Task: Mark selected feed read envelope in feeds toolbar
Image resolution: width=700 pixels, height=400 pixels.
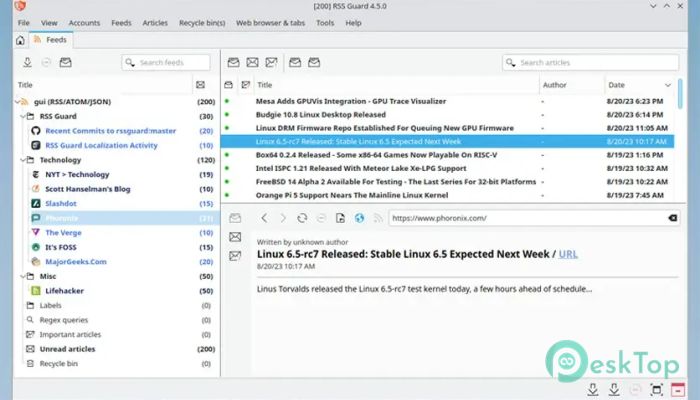Action: point(65,62)
